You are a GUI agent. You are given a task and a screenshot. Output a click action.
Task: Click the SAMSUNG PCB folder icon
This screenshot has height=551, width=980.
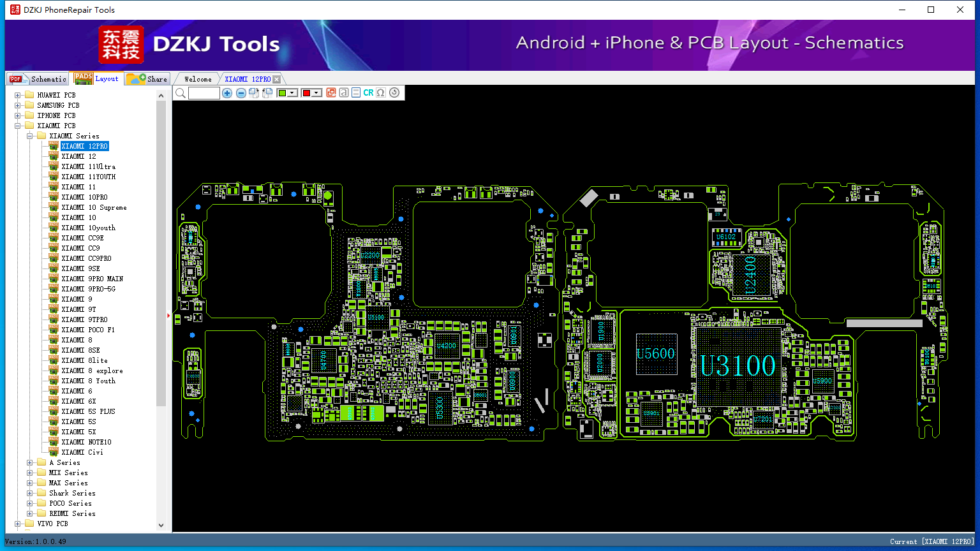[x=29, y=105]
